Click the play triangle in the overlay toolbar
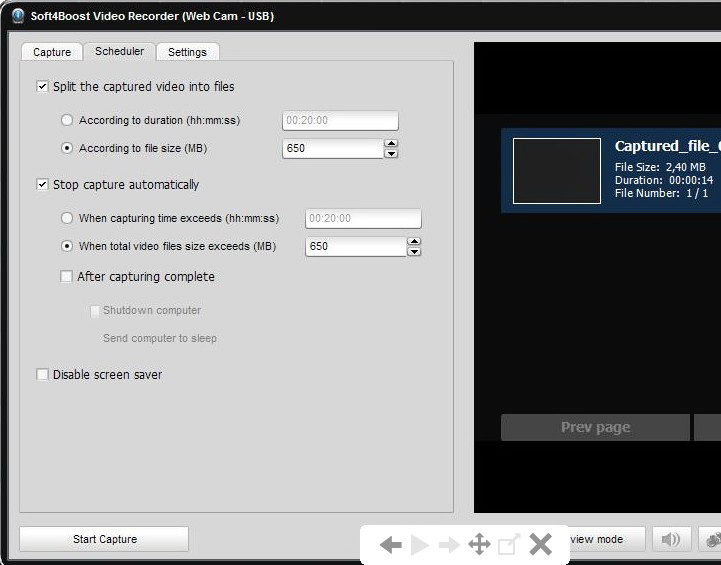Viewport: 721px width, 565px height. click(x=419, y=545)
